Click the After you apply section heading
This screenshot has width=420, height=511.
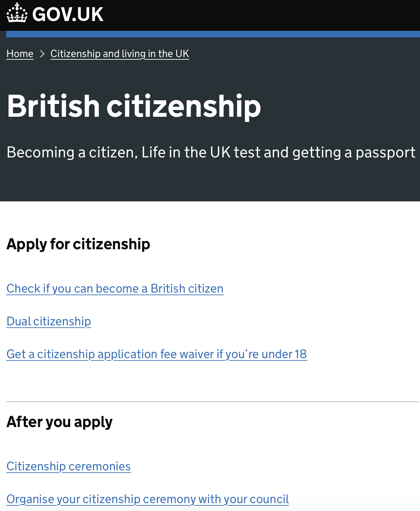click(x=60, y=422)
